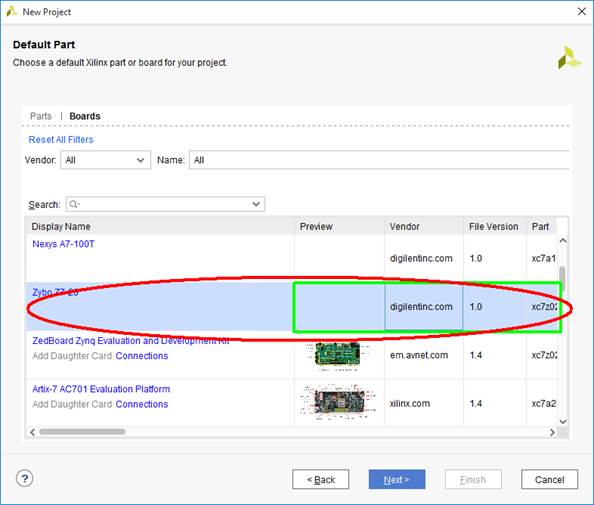
Task: Select the Boards tab
Action: 85,116
